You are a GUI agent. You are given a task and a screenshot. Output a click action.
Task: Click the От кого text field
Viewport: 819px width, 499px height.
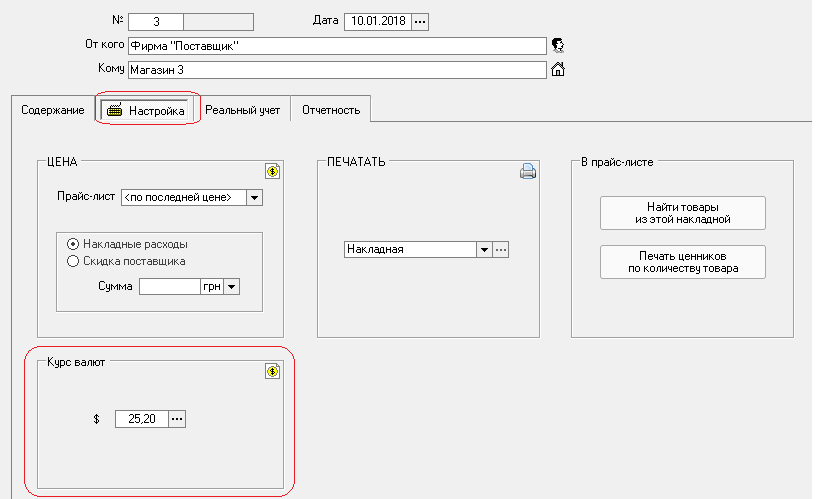[x=336, y=46]
